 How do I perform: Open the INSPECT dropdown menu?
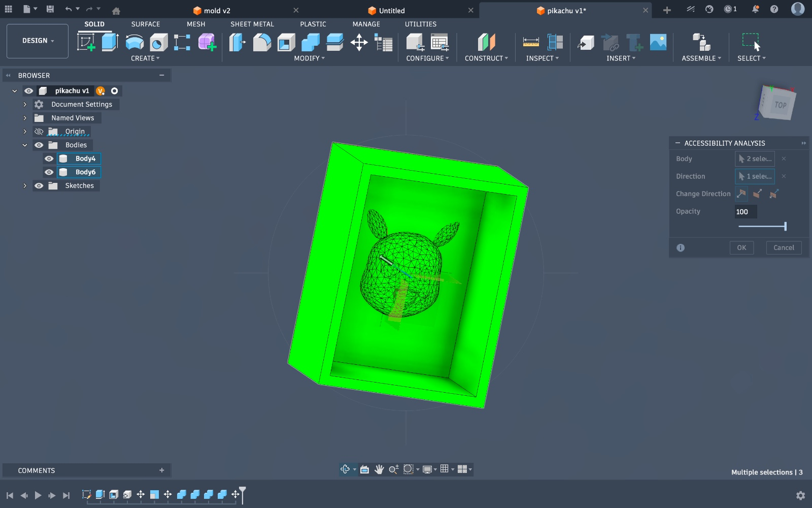click(x=543, y=58)
